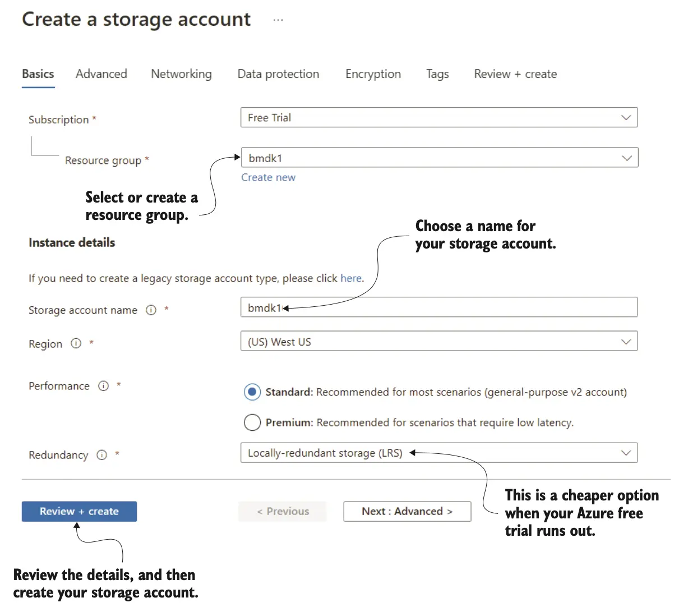Click the info icon beside Storage account name
674x616 pixels.
(x=151, y=310)
